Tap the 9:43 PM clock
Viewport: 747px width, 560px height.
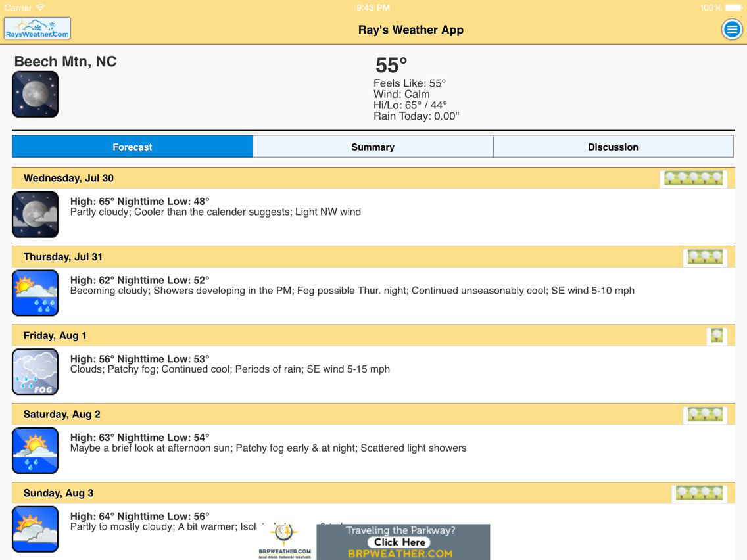click(373, 8)
